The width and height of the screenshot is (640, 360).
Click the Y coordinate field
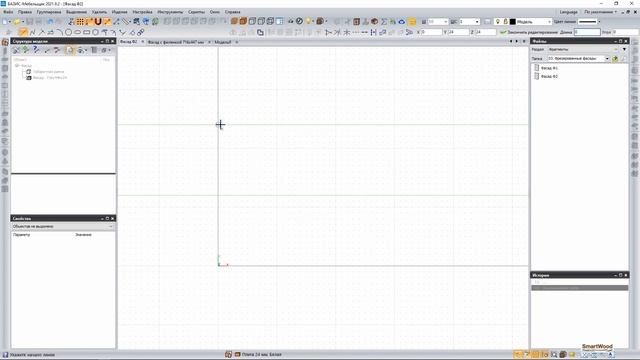(x=458, y=32)
